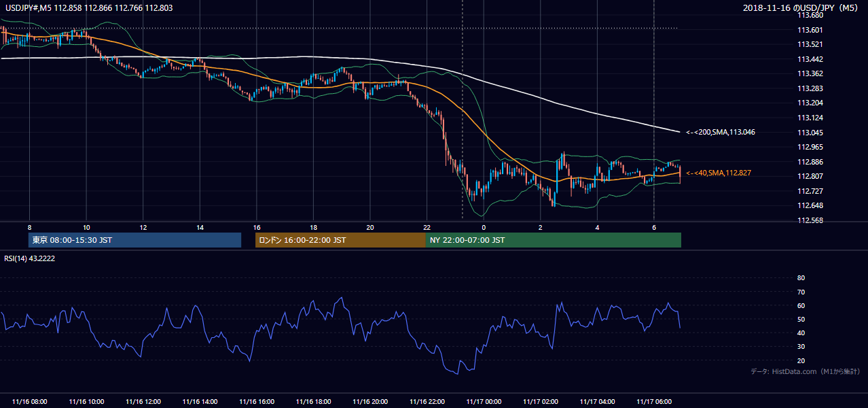Click RSI scale value 40
Screen dimensions: 868x408
[x=801, y=333]
